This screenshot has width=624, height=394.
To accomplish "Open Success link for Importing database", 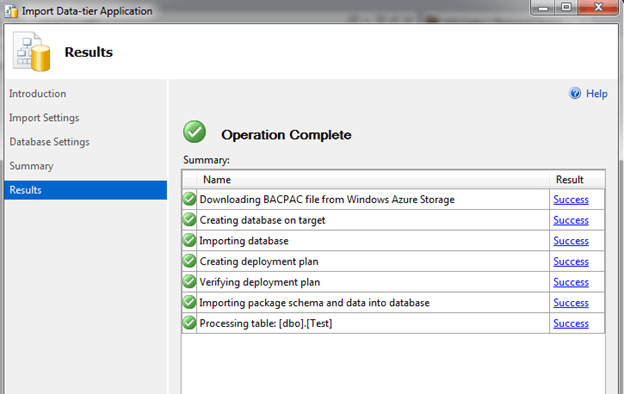I will point(571,241).
